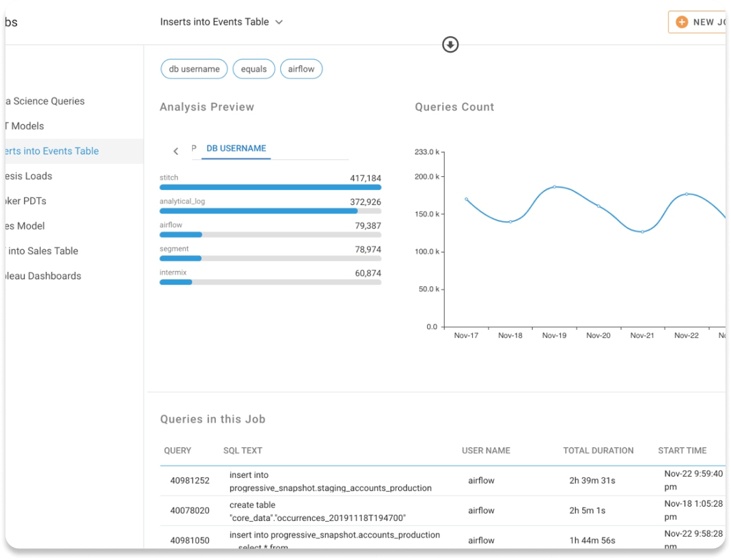Screen dimensions: 731x560
Task: Click the START TIME column header
Action: pyautogui.click(x=682, y=451)
